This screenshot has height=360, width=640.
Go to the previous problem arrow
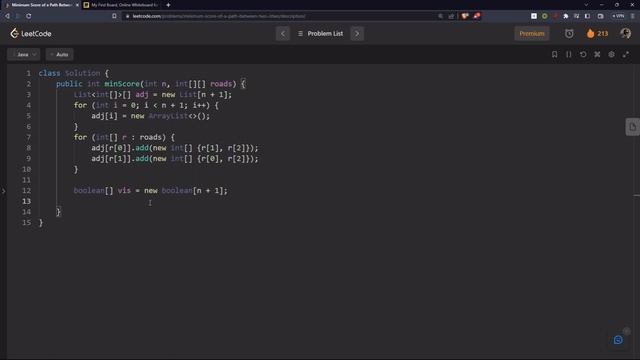[283, 33]
